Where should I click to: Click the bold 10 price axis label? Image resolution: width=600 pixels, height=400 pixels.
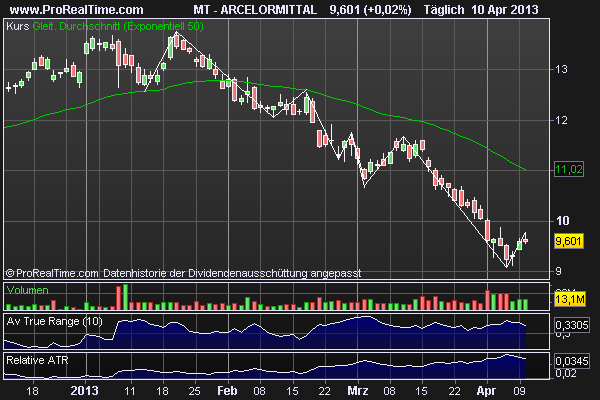[x=562, y=220]
